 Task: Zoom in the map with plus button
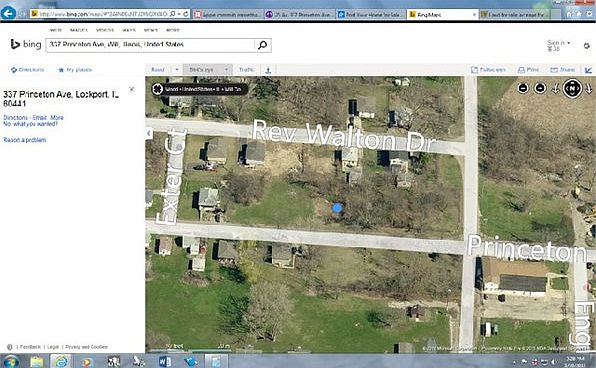click(540, 88)
